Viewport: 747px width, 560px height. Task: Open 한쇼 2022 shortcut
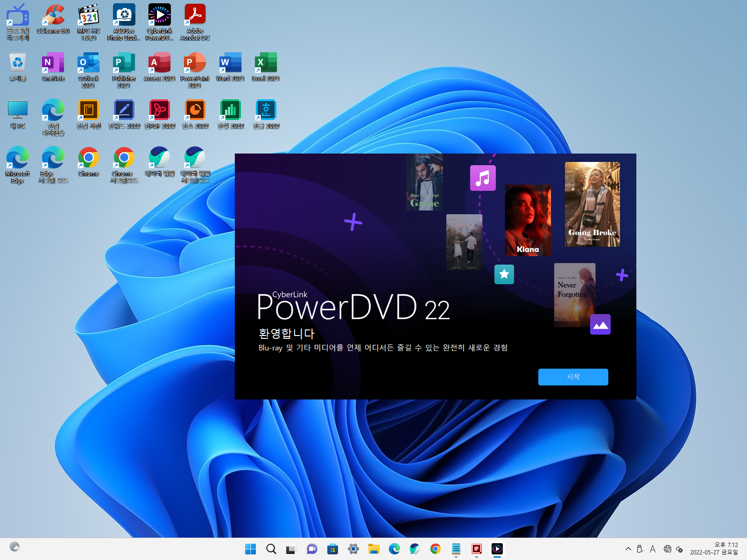click(195, 114)
